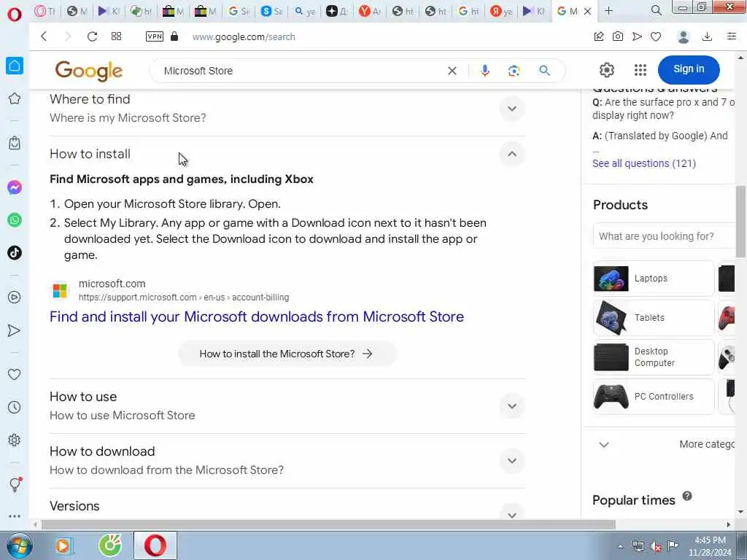
Task: Close the active Google tab
Action: 588,11
